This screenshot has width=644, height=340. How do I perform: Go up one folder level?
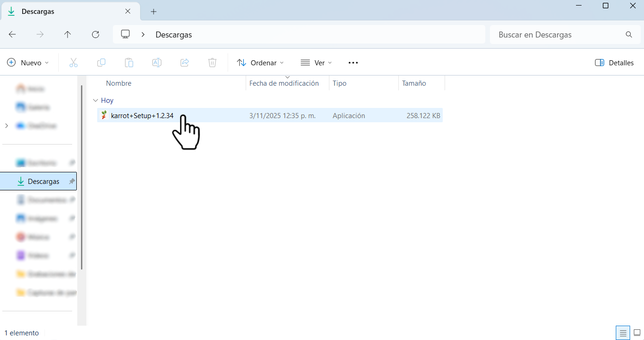pos(68,34)
